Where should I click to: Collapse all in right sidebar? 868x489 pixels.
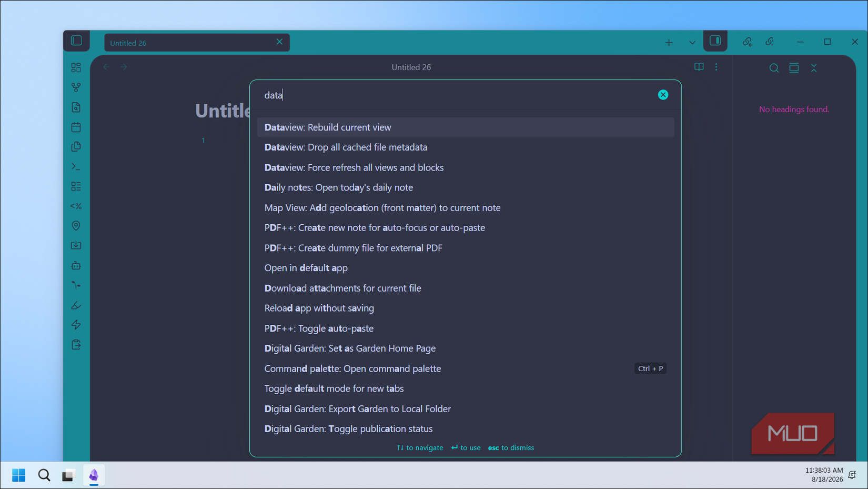(814, 68)
